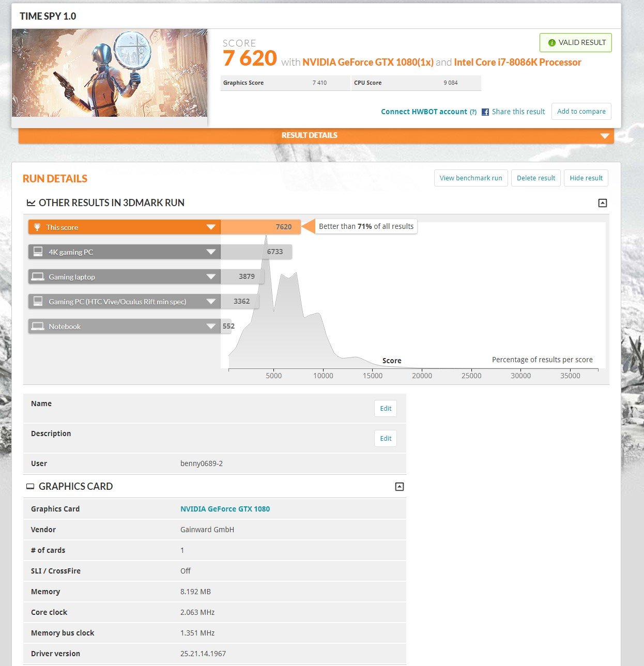The height and width of the screenshot is (666, 644).
Task: Click the desktop icon on Gaming PC min spec bar
Action: (x=38, y=301)
